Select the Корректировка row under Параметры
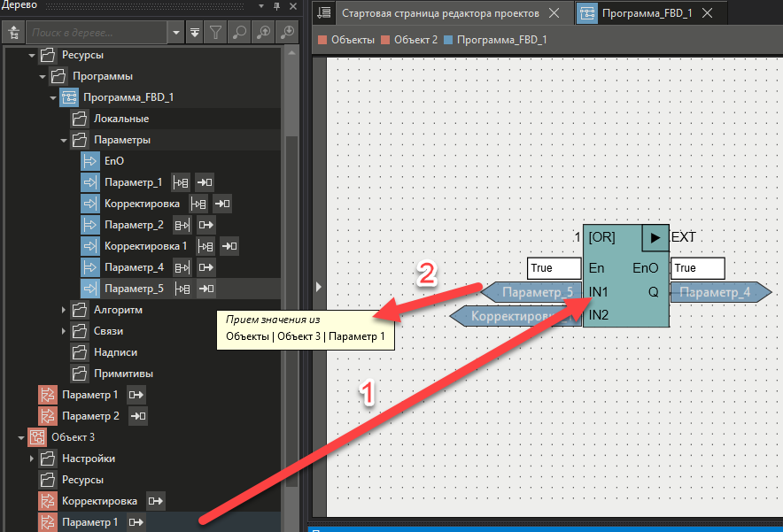Image resolution: width=783 pixels, height=532 pixels. pyautogui.click(x=142, y=204)
